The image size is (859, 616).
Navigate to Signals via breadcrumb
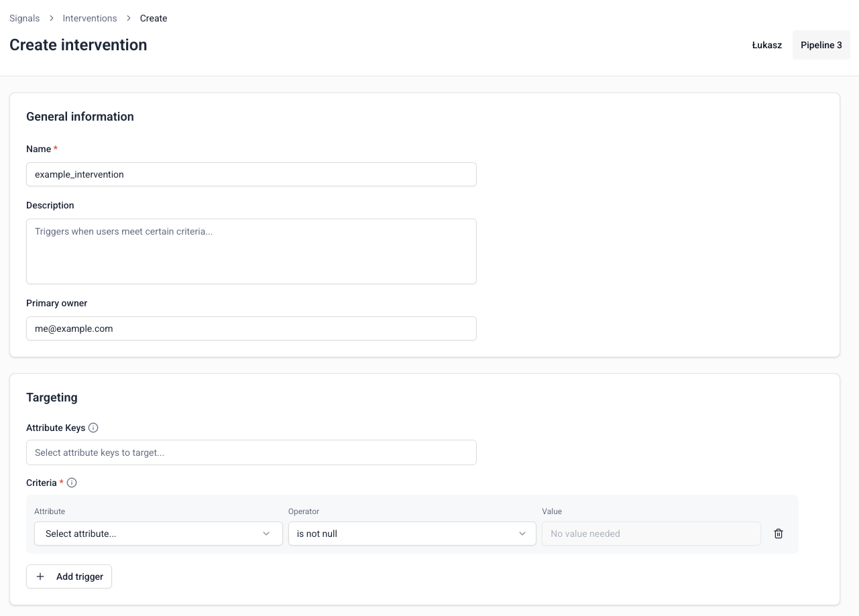pos(24,18)
